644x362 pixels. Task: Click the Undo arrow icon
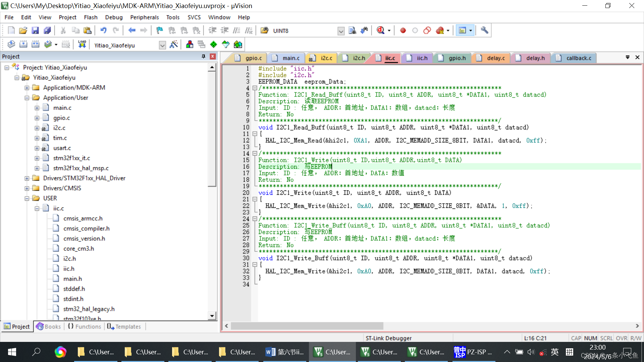pos(103,31)
